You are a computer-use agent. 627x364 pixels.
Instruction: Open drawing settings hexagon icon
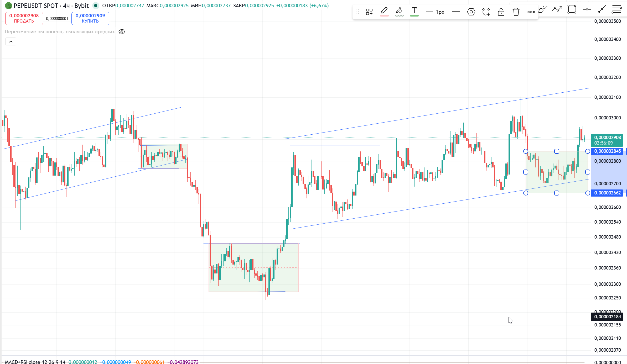click(x=471, y=12)
